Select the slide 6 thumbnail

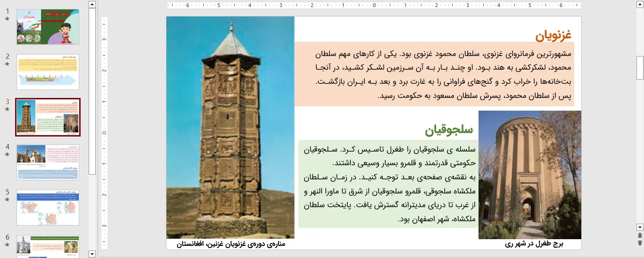(x=48, y=246)
